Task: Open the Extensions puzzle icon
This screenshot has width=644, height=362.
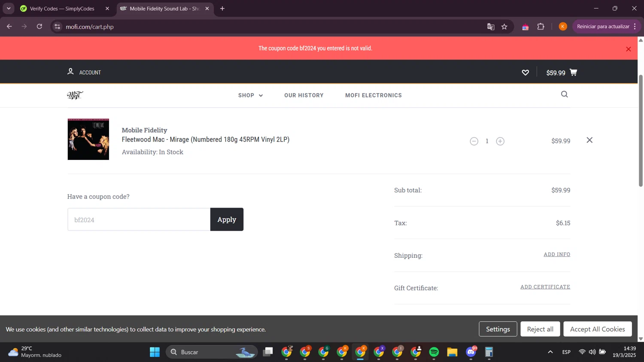Action: (x=541, y=27)
